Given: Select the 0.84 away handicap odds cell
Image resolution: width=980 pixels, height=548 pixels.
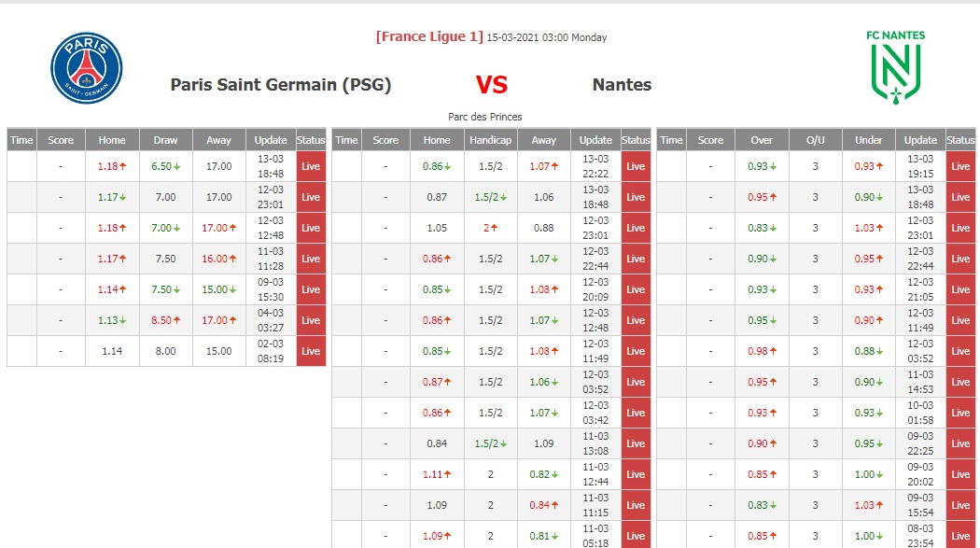Looking at the screenshot, I should 539,505.
